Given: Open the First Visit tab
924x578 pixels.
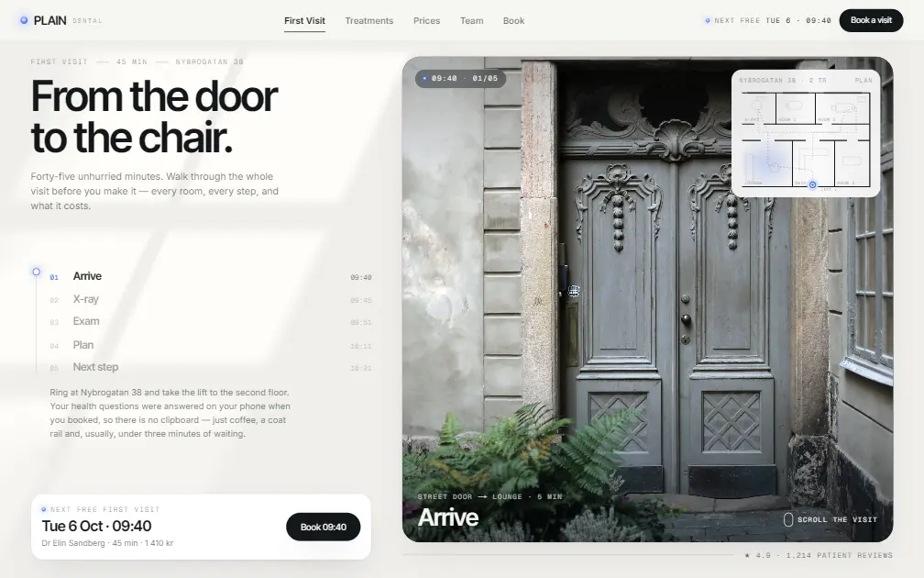Looking at the screenshot, I should [304, 20].
